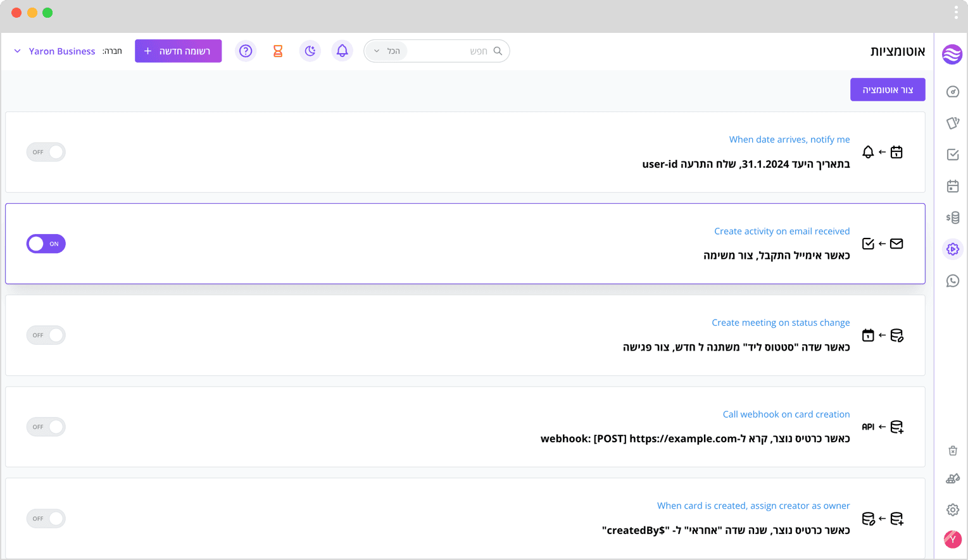The image size is (968, 560).
Task: Click the 'רשומה חדשה' new record button
Action: pyautogui.click(x=178, y=51)
